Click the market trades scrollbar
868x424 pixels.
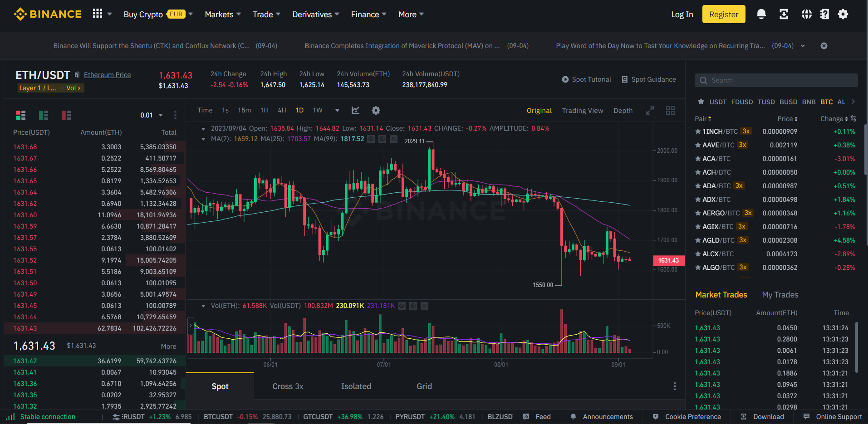click(x=857, y=347)
